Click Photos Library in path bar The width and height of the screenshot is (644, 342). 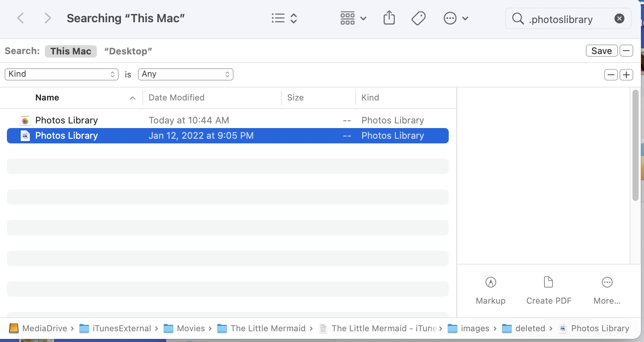[x=594, y=328]
